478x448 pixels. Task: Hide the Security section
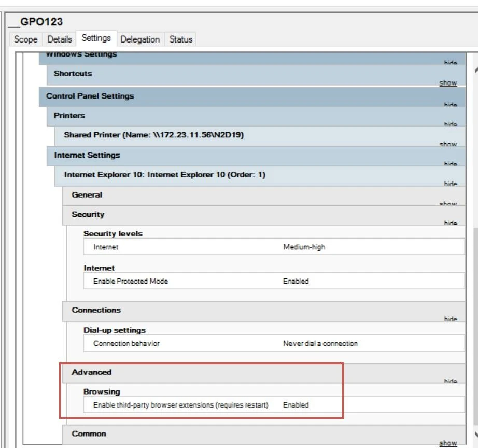point(450,222)
